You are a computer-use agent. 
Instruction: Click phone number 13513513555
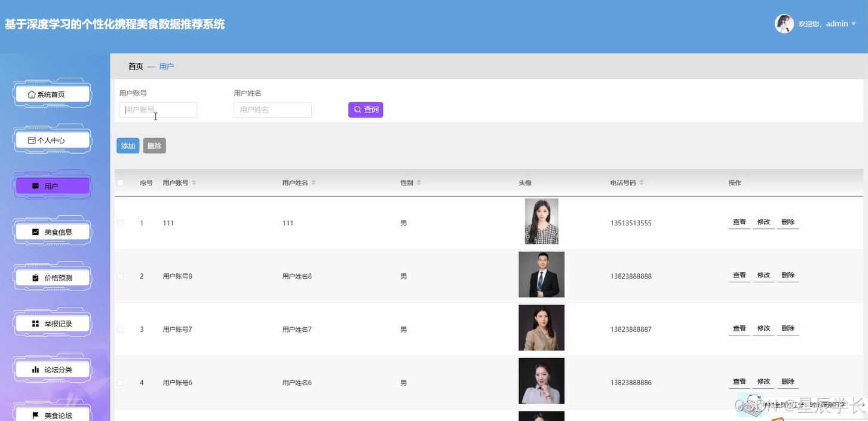(x=631, y=223)
